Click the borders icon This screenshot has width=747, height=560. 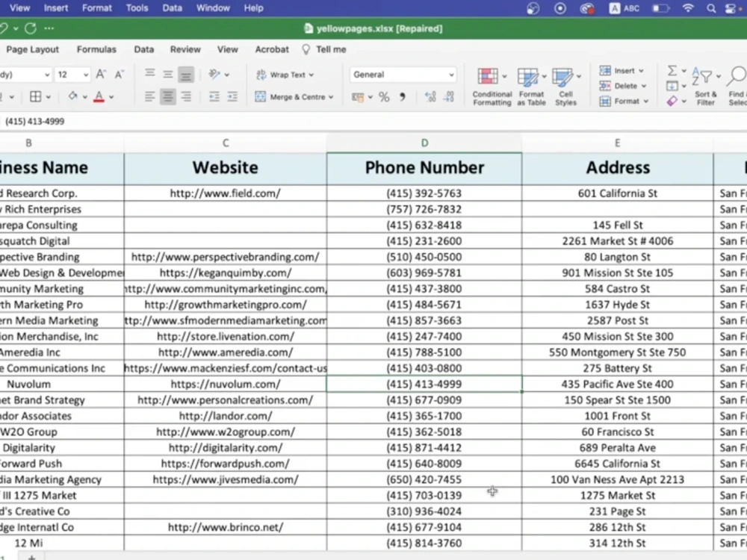coord(35,96)
